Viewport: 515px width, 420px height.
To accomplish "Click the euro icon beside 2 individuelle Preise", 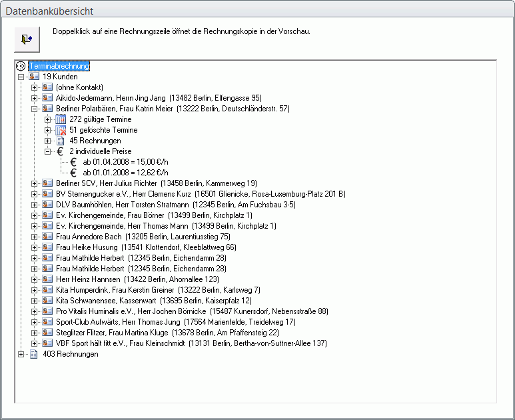I will tap(61, 151).
